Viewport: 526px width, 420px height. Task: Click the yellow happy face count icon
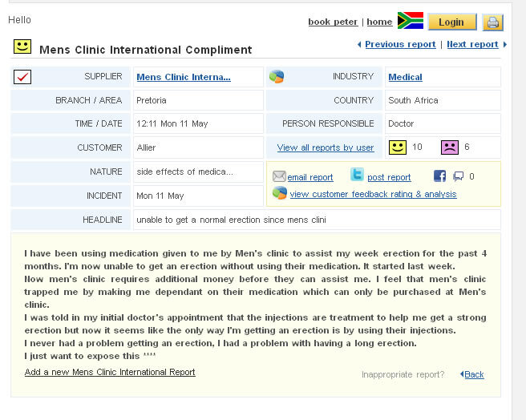(x=398, y=147)
